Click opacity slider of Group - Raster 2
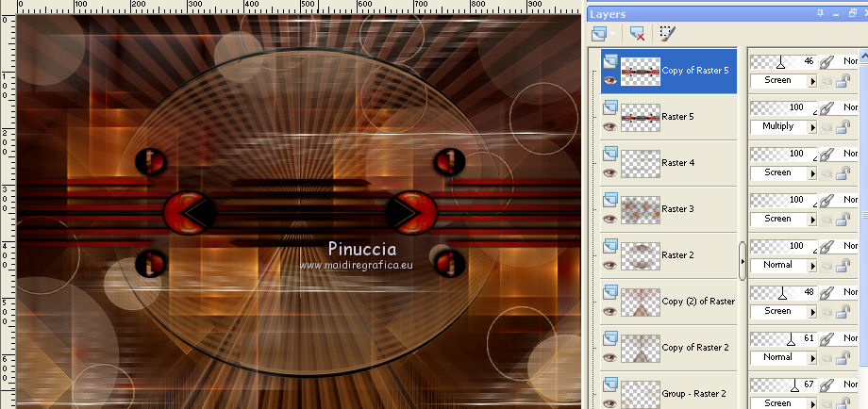This screenshot has width=868, height=409. [x=783, y=384]
